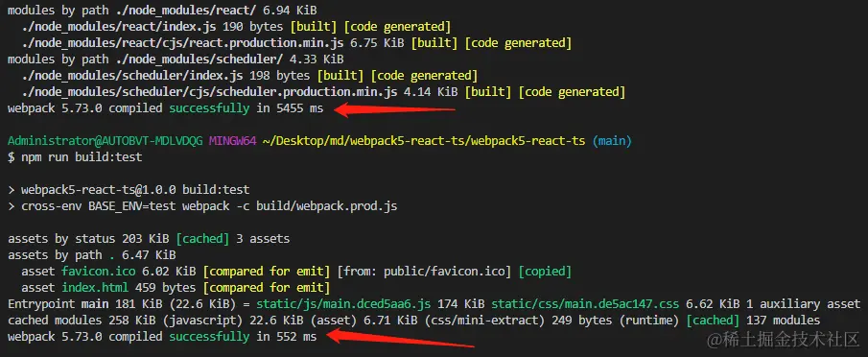Image resolution: width=868 pixels, height=357 pixels.
Task: Click the '5455 ms' compile time
Action: click(299, 107)
